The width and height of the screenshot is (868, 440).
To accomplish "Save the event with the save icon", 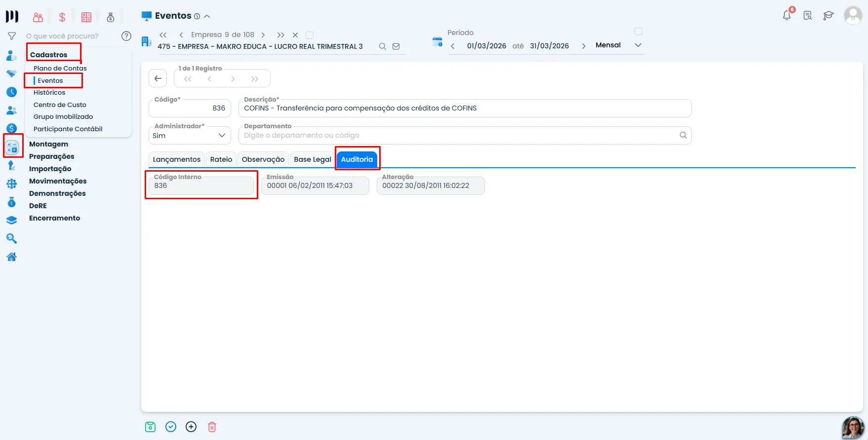I will [x=151, y=427].
